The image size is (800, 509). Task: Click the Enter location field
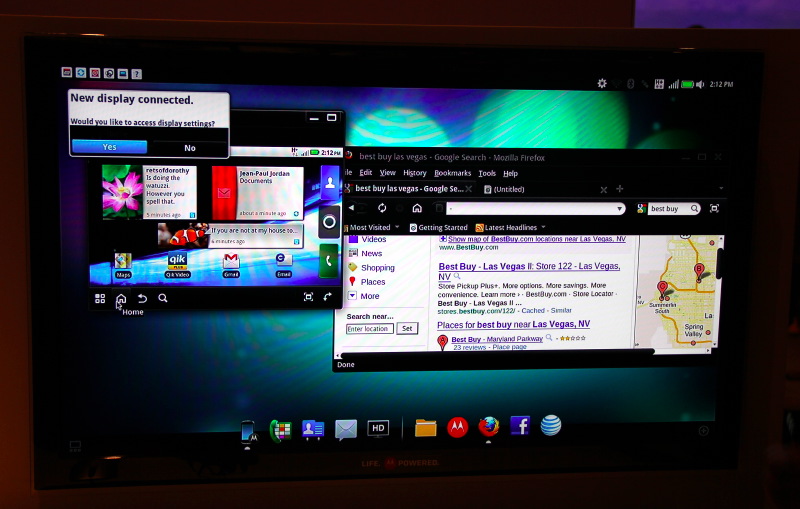click(370, 329)
